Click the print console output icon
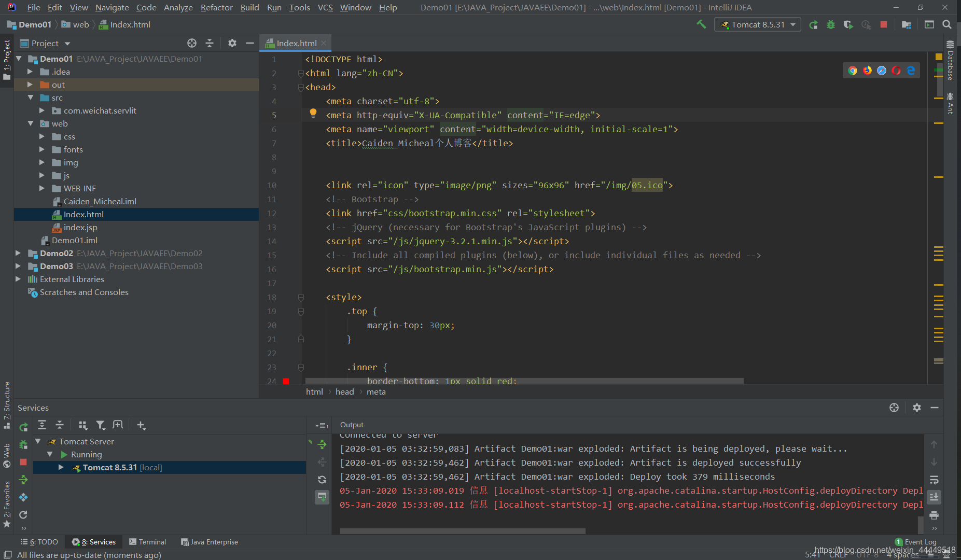This screenshot has width=961, height=560. (934, 515)
